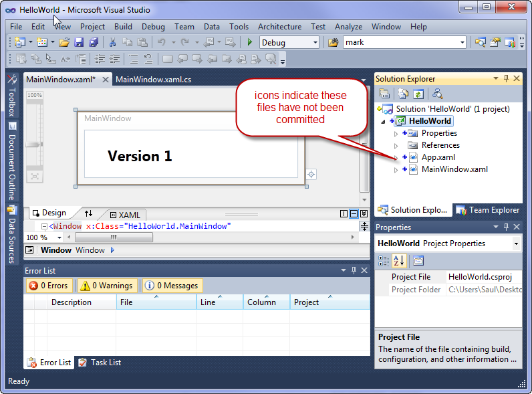
Task: Toggle auto-hide pin on Properties panel
Action: pyautogui.click(x=506, y=227)
